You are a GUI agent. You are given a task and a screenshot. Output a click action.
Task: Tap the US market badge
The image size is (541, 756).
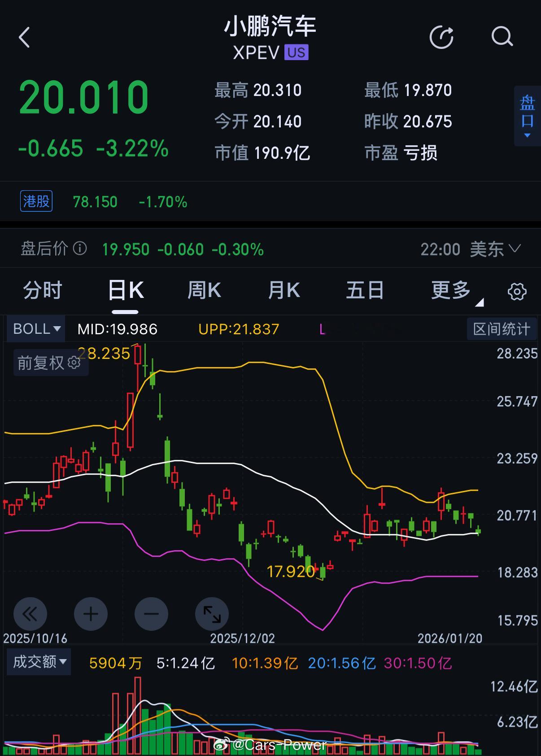[x=296, y=52]
